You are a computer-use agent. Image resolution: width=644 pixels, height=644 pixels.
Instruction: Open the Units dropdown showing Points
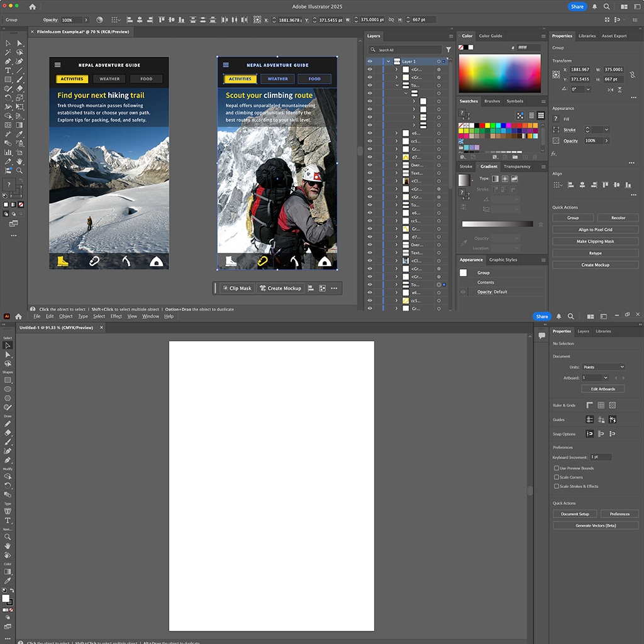point(603,367)
